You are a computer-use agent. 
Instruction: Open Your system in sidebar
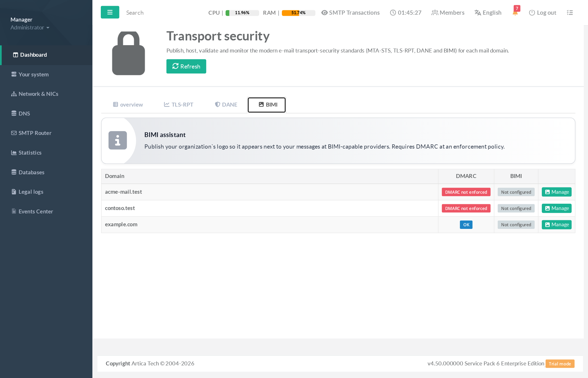click(46, 75)
